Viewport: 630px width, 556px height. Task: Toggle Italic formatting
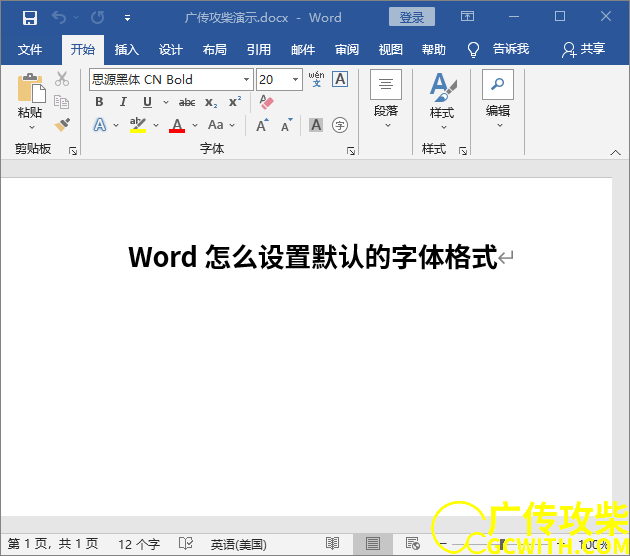(x=123, y=102)
